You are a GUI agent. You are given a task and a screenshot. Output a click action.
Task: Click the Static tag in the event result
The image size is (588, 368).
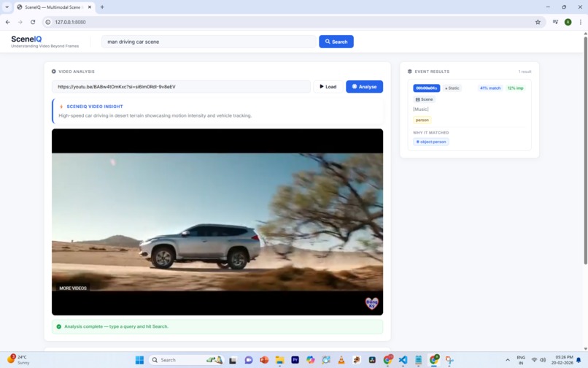pos(452,88)
